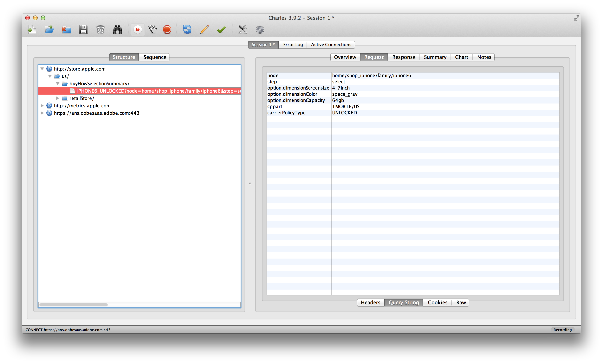
Task: Click the New Session toolbar icon
Action: 32,30
